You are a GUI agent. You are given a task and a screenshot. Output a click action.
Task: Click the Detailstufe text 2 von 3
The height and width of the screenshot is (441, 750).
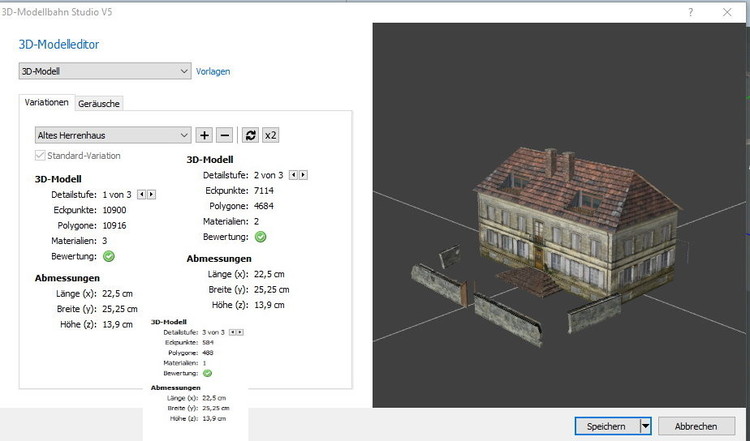pos(268,175)
